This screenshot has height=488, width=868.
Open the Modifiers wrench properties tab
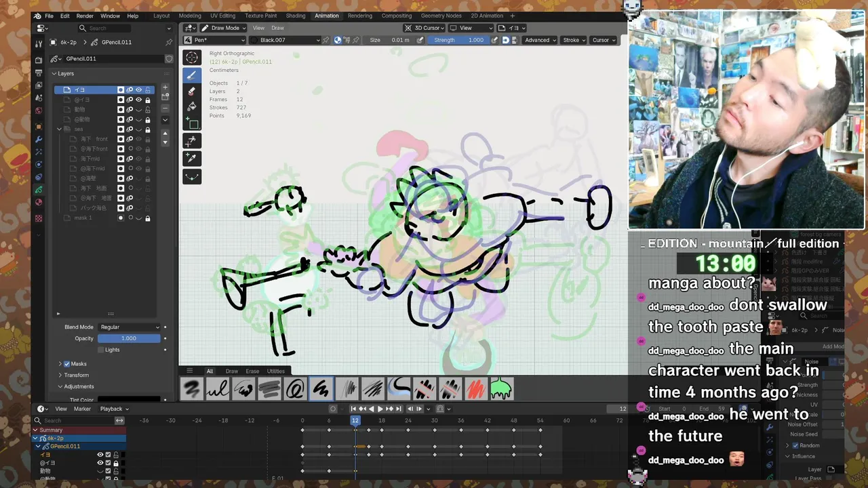(x=39, y=140)
